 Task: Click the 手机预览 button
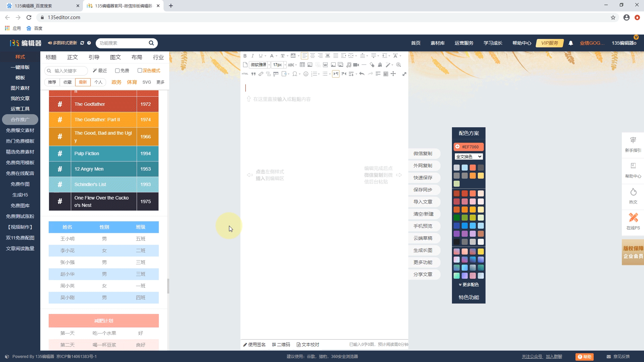tap(423, 226)
